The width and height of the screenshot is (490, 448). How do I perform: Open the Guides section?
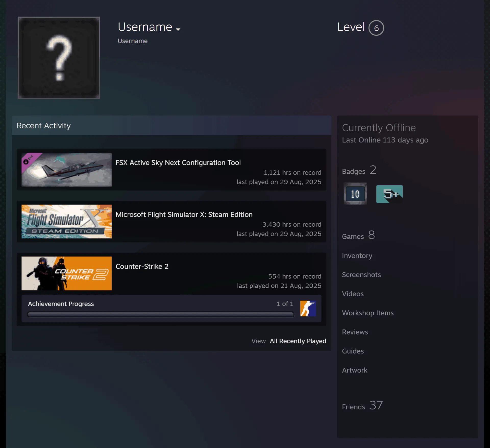point(353,351)
